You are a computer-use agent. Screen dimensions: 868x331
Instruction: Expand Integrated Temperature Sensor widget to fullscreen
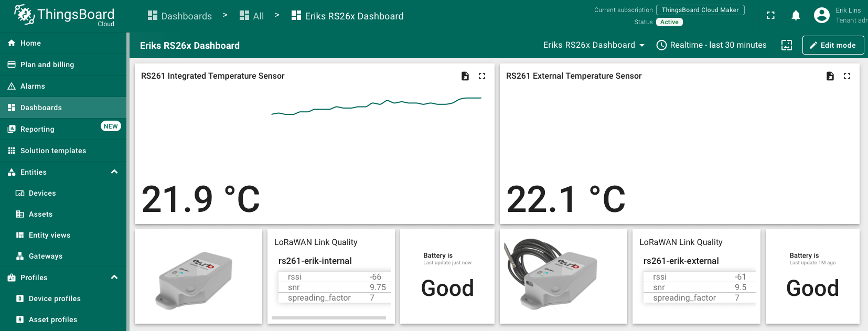click(x=482, y=76)
